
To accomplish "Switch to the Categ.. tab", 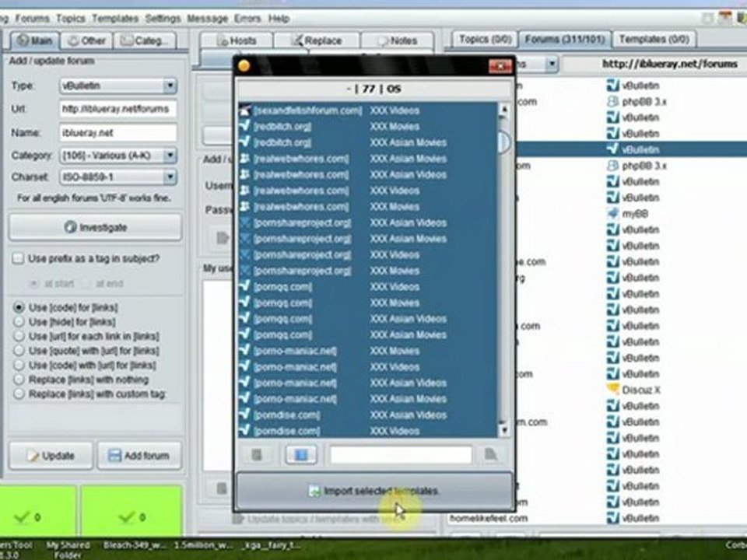I will [145, 40].
